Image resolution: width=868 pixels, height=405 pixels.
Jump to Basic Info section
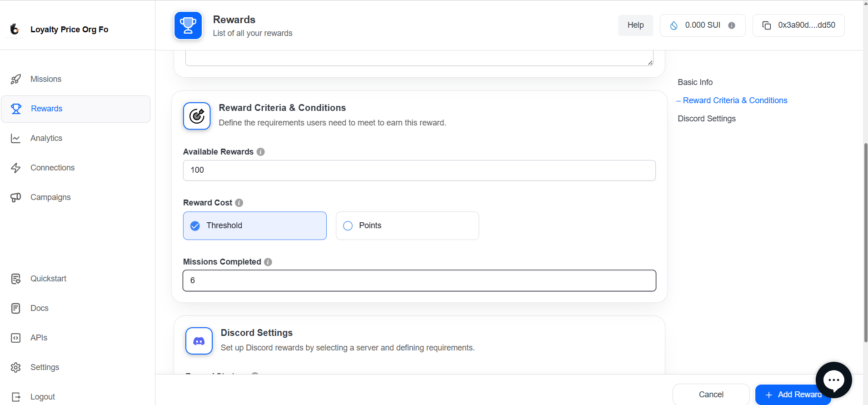coord(695,82)
